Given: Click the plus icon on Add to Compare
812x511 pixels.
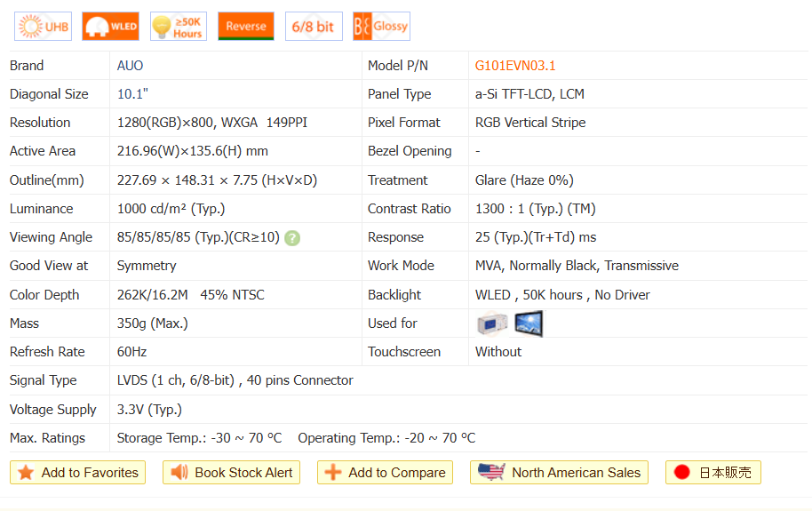Looking at the screenshot, I should (x=333, y=473).
